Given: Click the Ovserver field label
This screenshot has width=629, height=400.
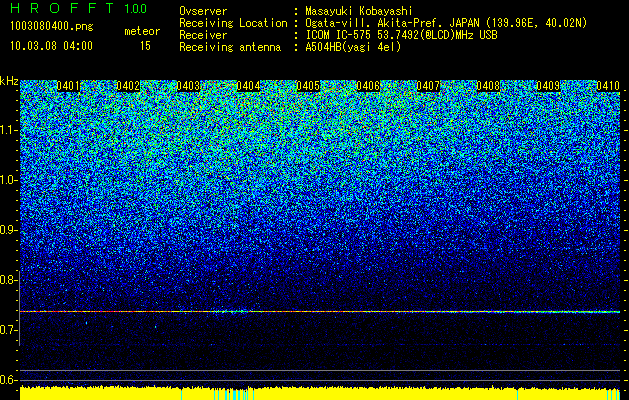Looking at the screenshot, I should coord(203,11).
